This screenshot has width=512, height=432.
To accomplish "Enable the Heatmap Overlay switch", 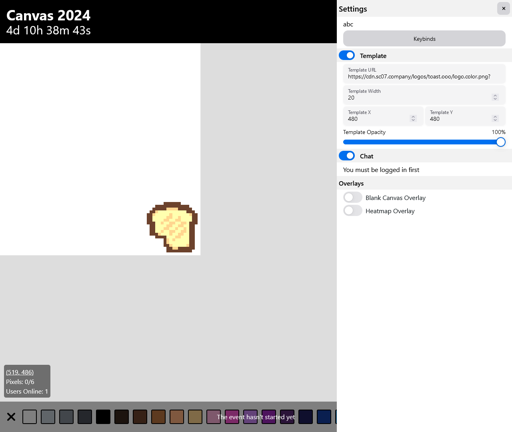I will click(x=353, y=211).
